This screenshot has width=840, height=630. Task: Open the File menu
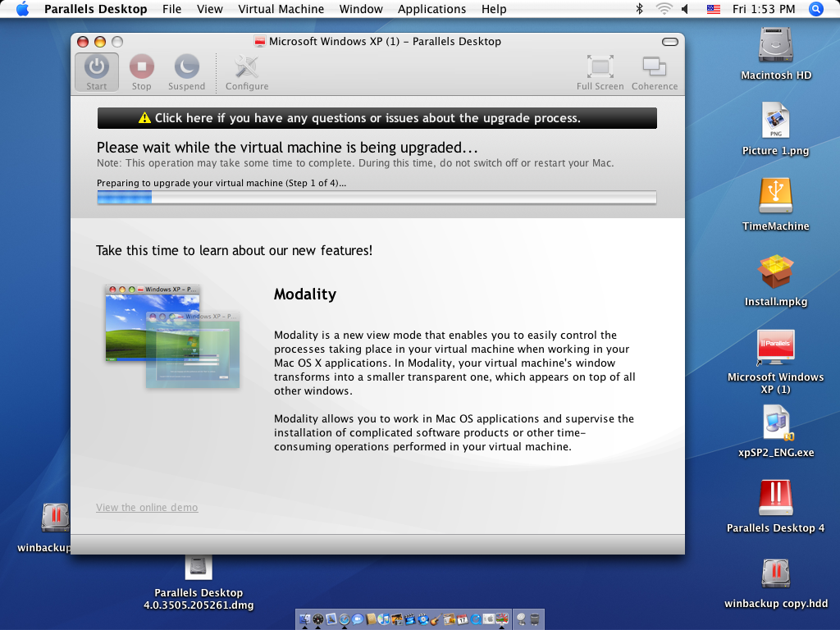click(x=171, y=9)
